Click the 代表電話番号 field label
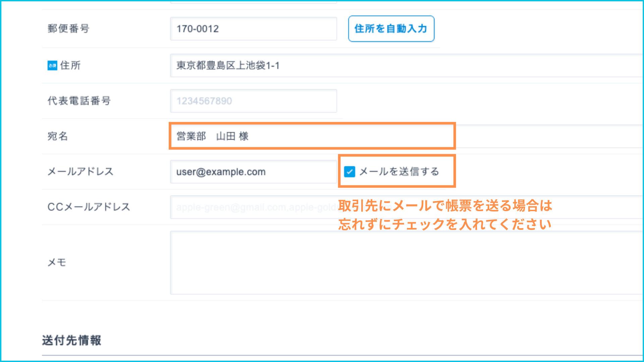The image size is (644, 362). 79,101
